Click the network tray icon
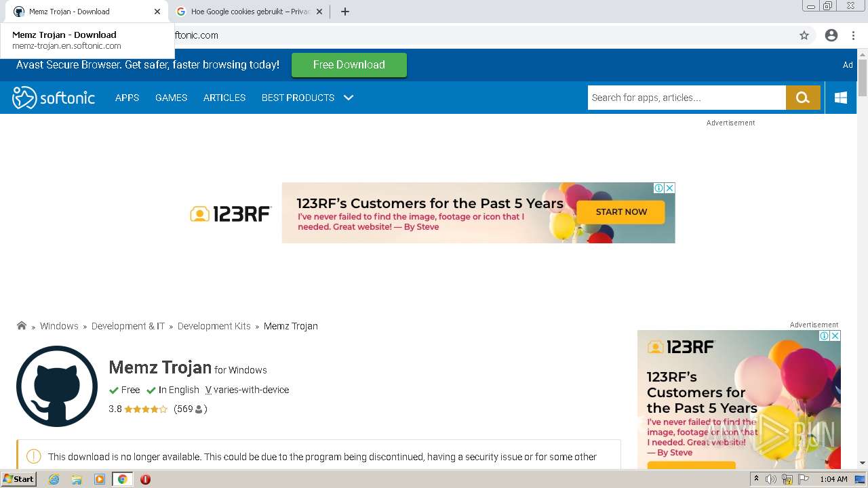868x488 pixels. [787, 479]
